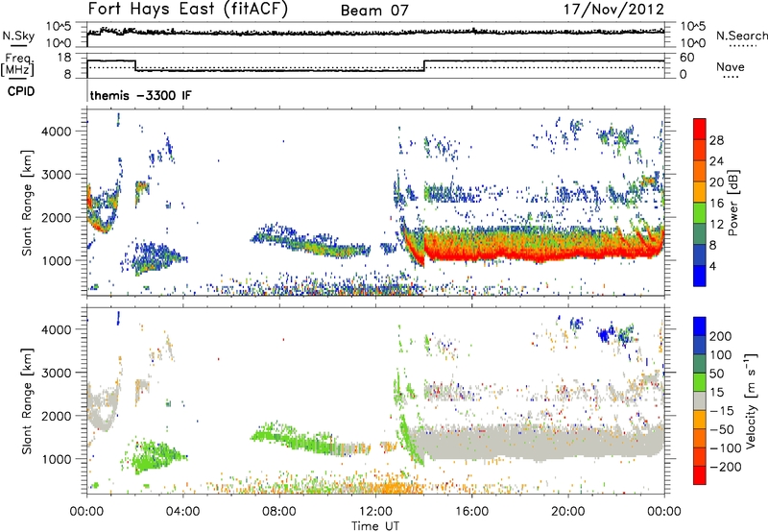Click the 17/Nov/2012 date text
The height and width of the screenshot is (532, 768).
pyautogui.click(x=613, y=9)
